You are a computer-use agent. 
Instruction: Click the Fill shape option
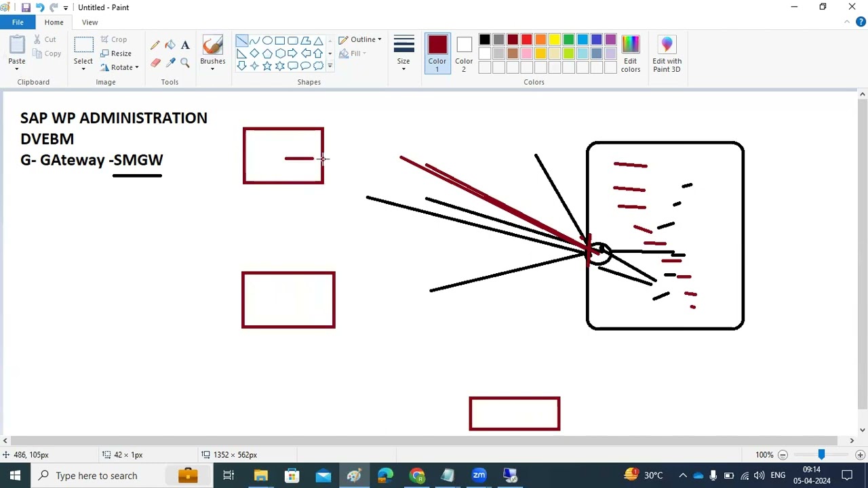(x=353, y=54)
